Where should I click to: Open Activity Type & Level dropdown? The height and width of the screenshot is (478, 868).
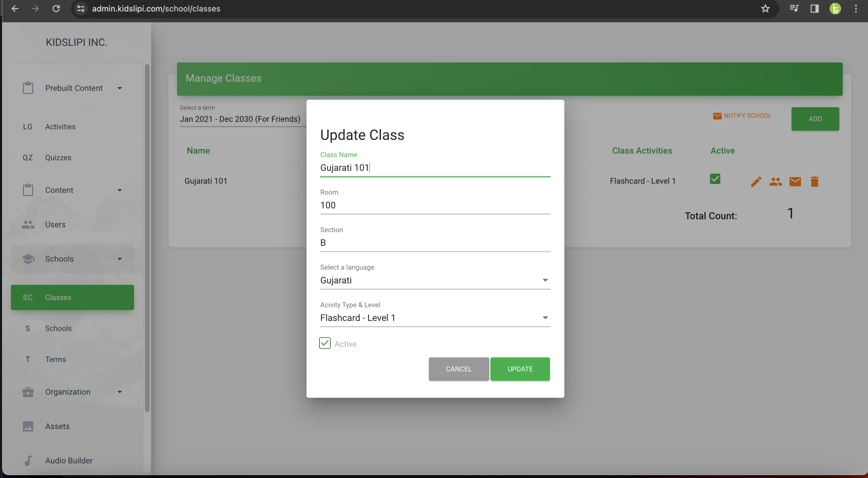click(x=434, y=318)
